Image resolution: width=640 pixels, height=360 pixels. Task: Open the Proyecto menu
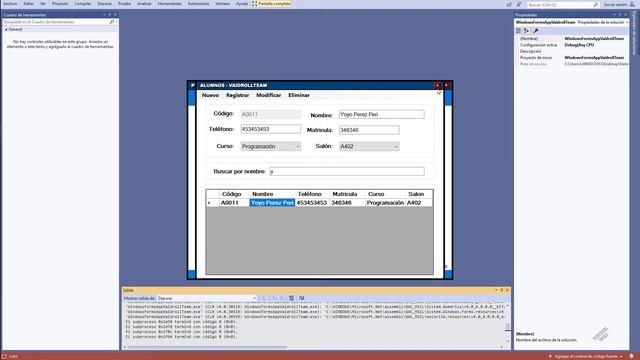point(60,4)
